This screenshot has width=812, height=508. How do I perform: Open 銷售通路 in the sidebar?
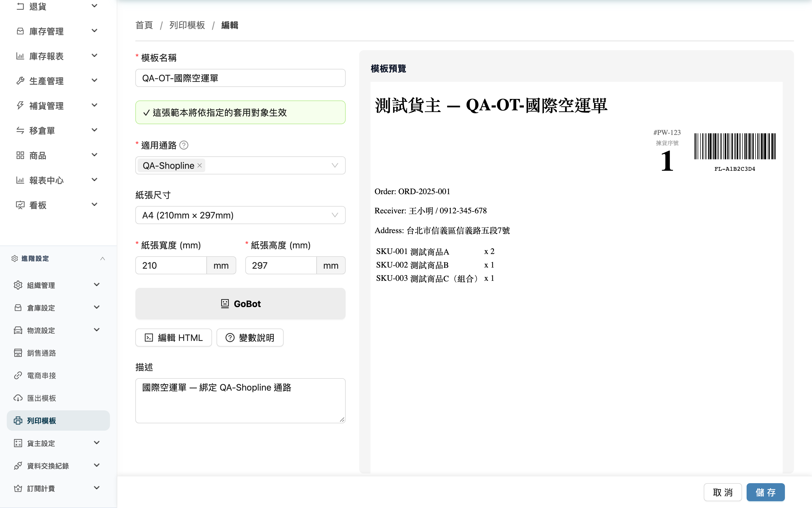pyautogui.click(x=58, y=353)
